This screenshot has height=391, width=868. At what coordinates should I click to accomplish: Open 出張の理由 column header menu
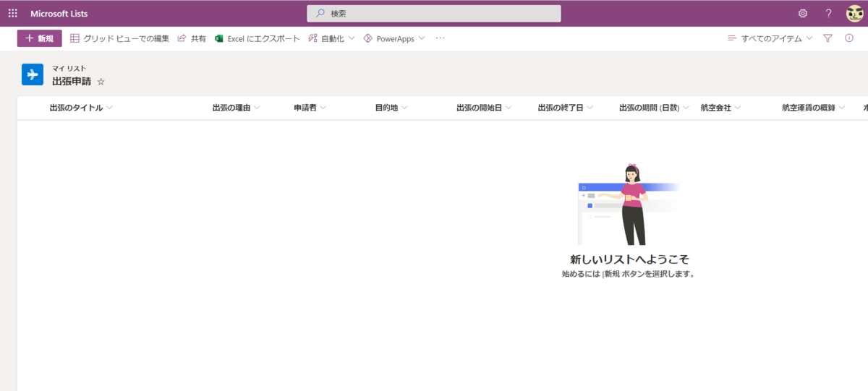click(x=236, y=108)
